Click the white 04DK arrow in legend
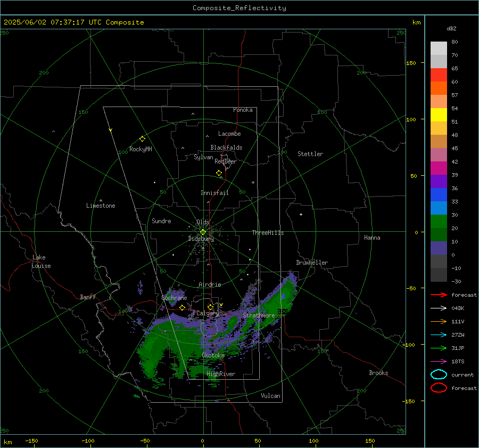The height and width of the screenshot is (448, 479). point(439,308)
